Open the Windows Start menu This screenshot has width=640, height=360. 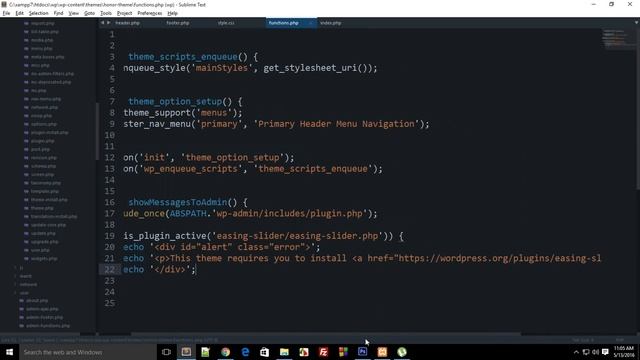click(9, 352)
